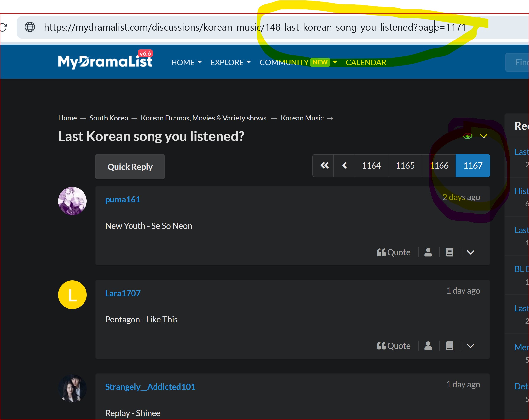Click the South Korea breadcrumb link

tap(109, 118)
